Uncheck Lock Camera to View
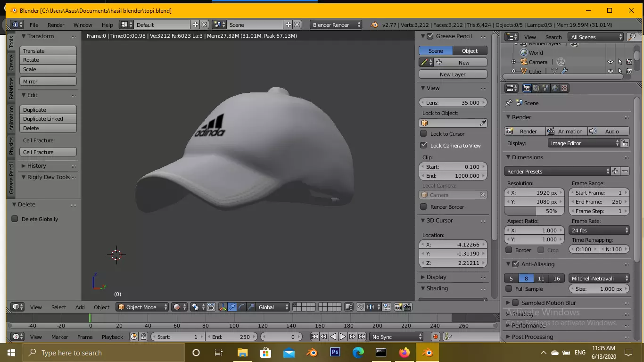Viewport: 644px width, 362px height. tap(423, 145)
